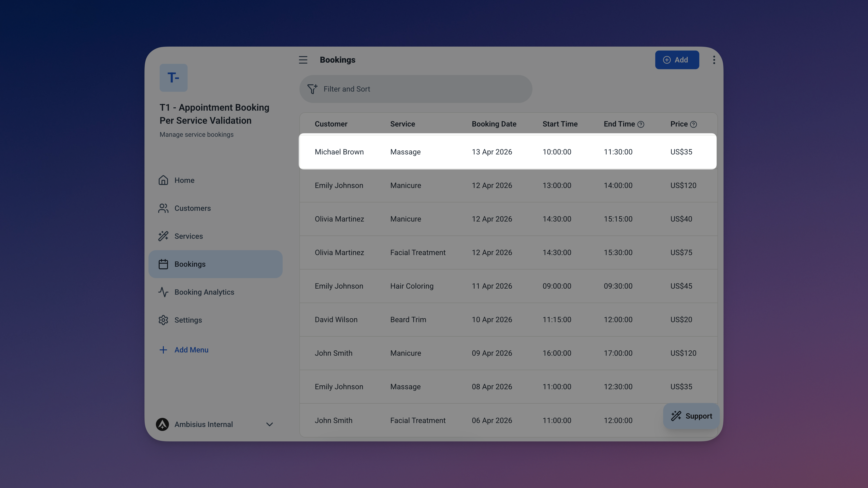This screenshot has height=488, width=868.
Task: Open the Customers menu item
Action: [192, 208]
